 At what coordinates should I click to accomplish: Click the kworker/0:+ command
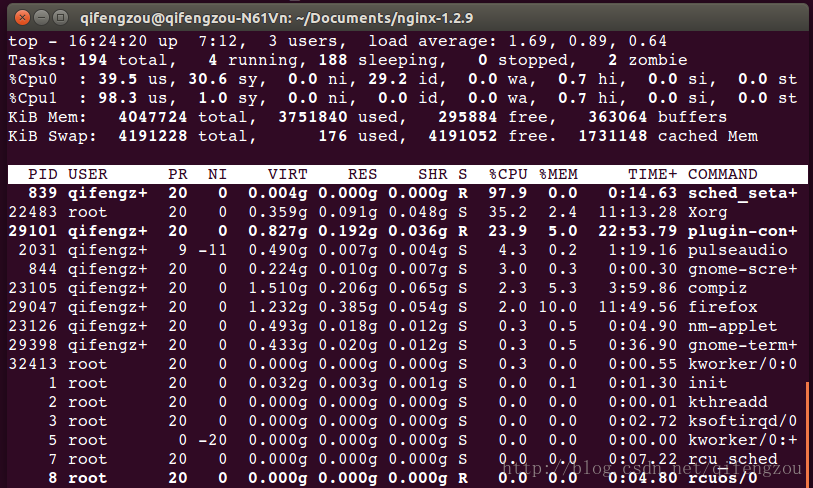tap(742, 440)
